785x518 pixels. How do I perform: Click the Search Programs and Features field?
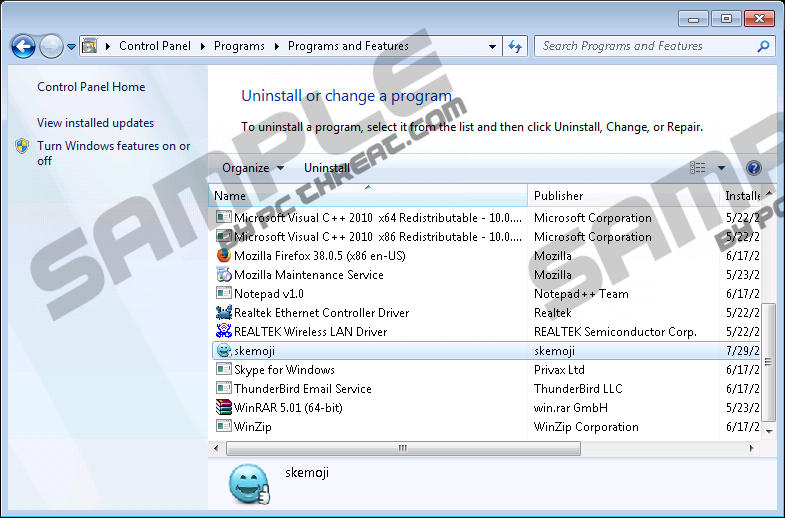click(x=645, y=46)
